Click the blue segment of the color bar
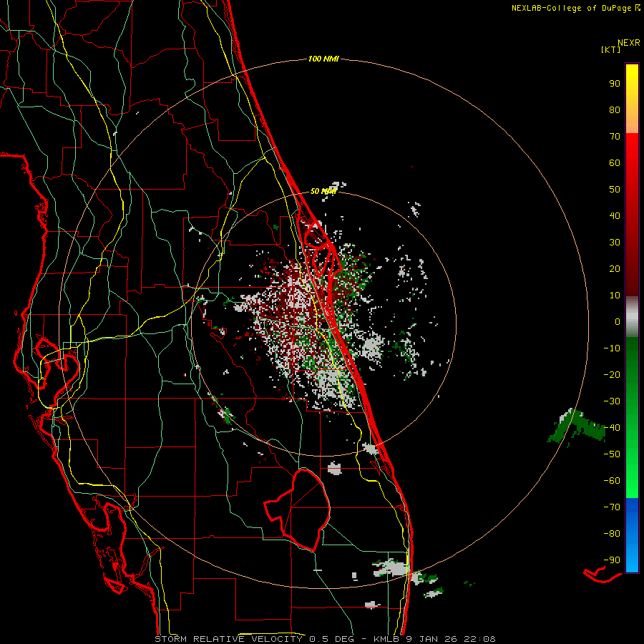 click(632, 535)
